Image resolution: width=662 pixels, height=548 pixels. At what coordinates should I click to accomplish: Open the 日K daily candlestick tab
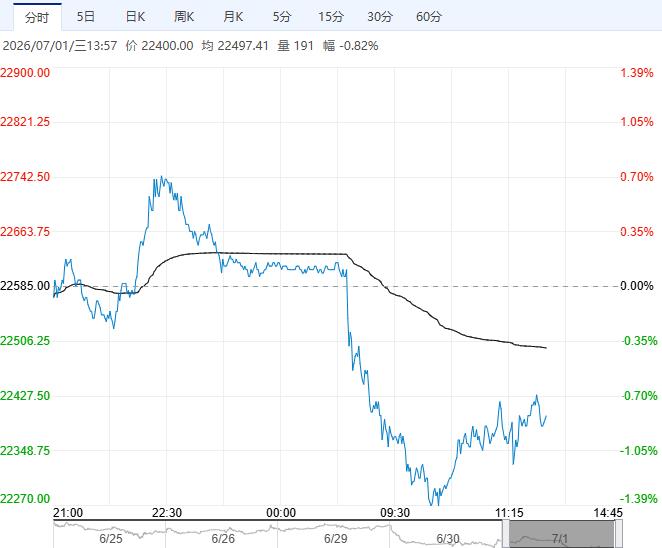(x=135, y=17)
